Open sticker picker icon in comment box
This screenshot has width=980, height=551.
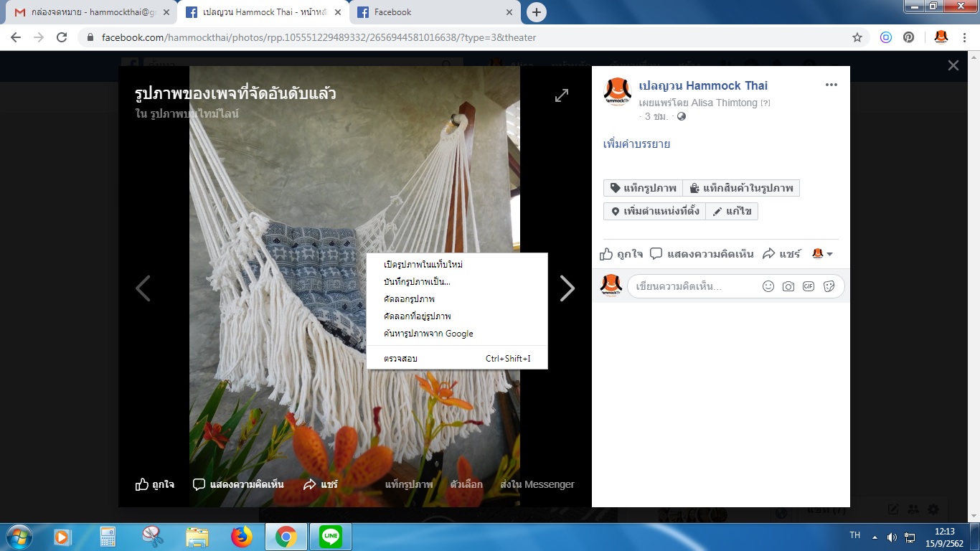tap(829, 286)
